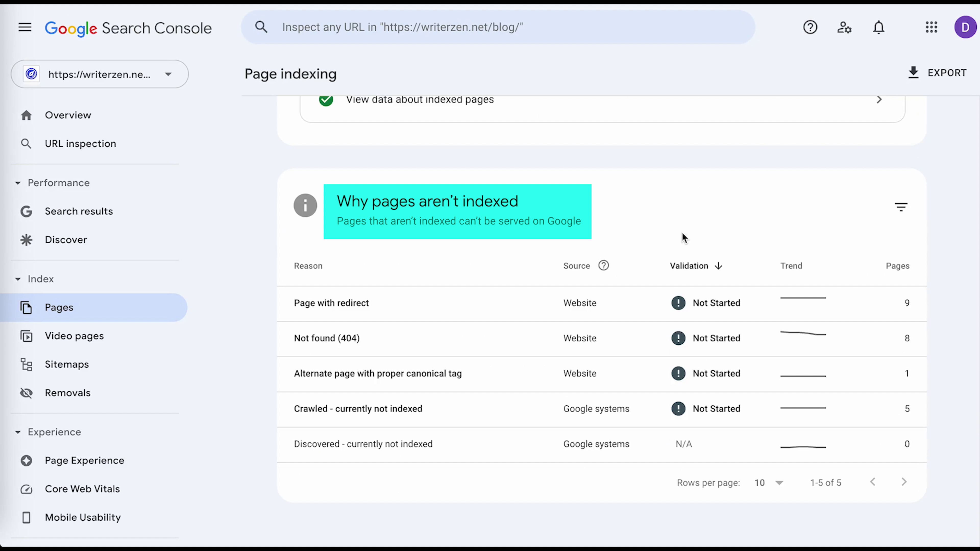This screenshot has height=551, width=980.
Task: Click the EXPORT button
Action: (x=937, y=73)
